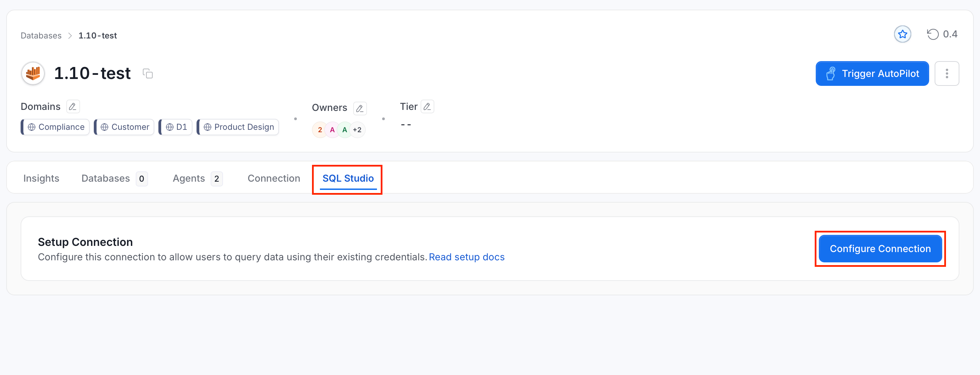980x375 pixels.
Task: Open the Compliance domain tag
Action: 55,127
